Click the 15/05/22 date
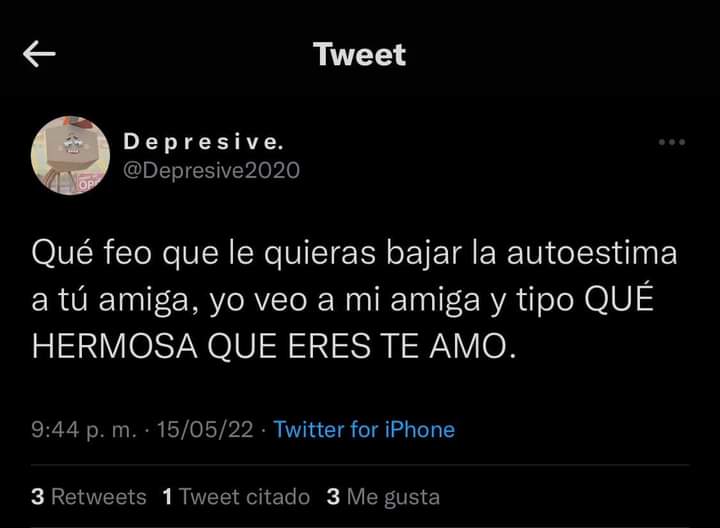Screen dimensions: 720x528 205,430
